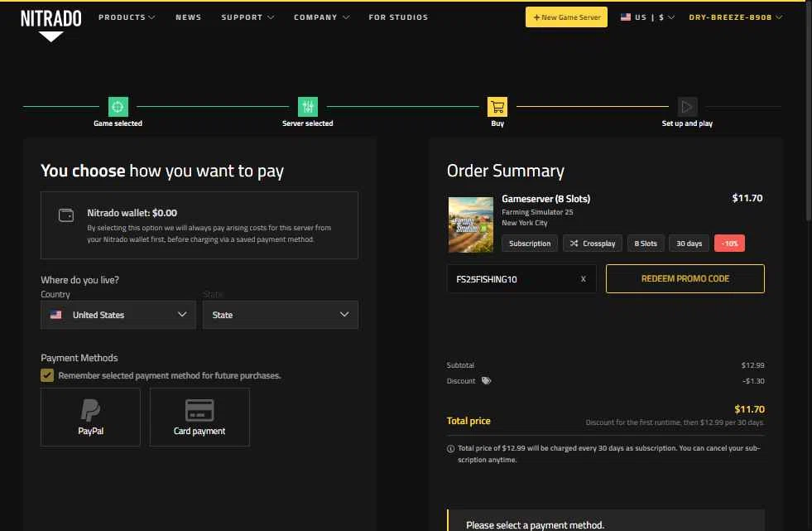Select the Nitrado wallet payment option

(x=199, y=225)
